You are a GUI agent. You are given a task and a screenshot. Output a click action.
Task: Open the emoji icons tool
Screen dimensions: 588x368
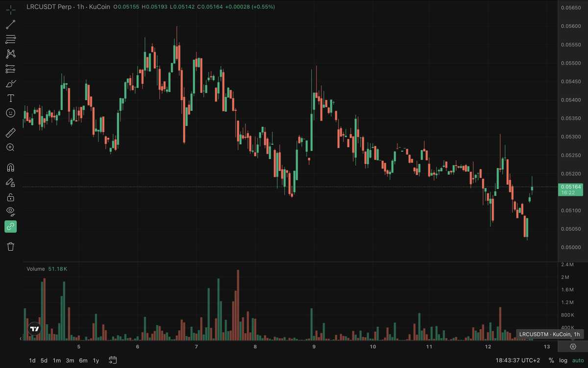10,113
